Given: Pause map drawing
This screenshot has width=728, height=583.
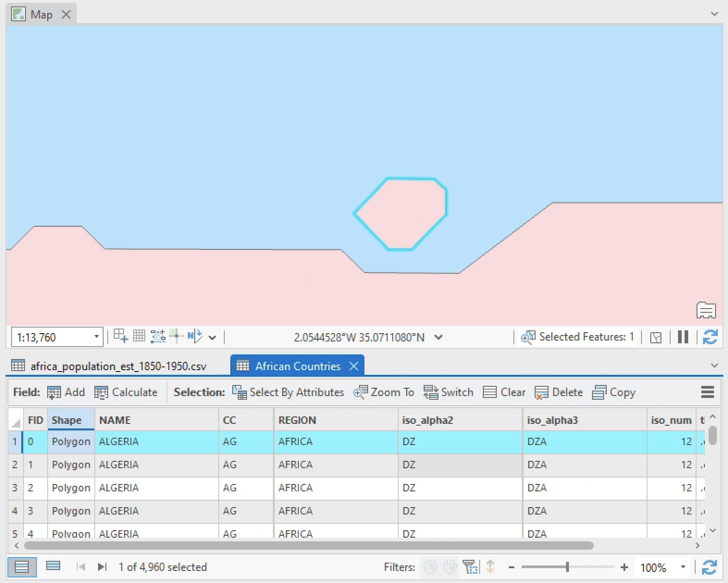Looking at the screenshot, I should coord(683,337).
